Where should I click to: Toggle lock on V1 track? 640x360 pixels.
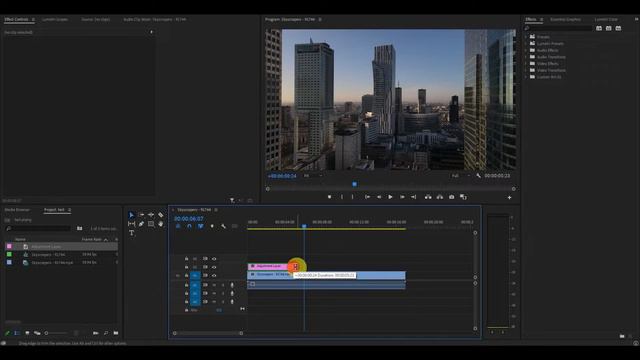(187, 276)
